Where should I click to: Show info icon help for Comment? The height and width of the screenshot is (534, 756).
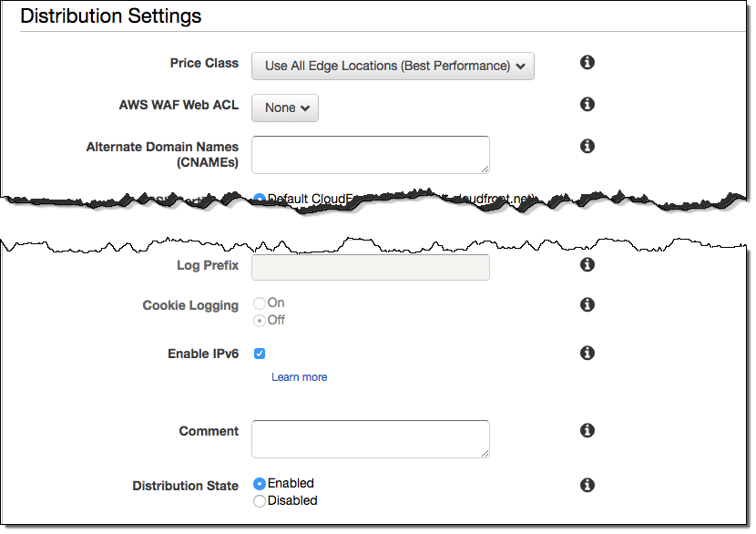[587, 431]
